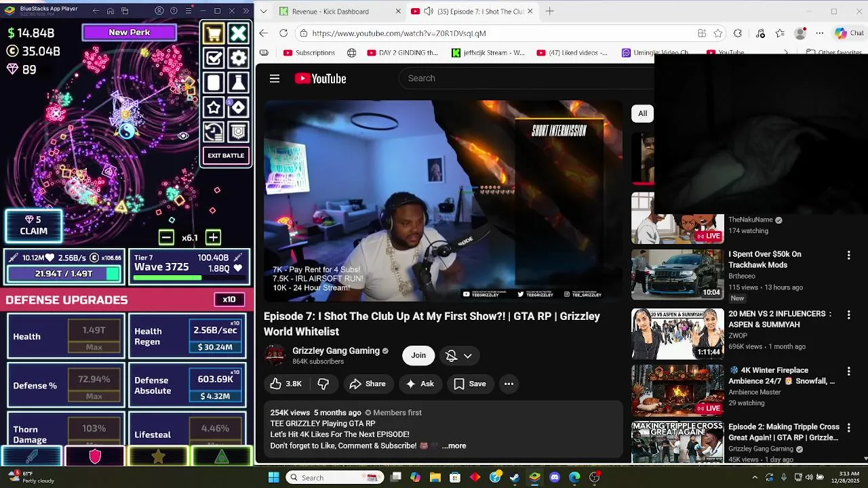Open BlueStacks recent apps icon
The height and width of the screenshot is (488, 868).
[125, 11]
